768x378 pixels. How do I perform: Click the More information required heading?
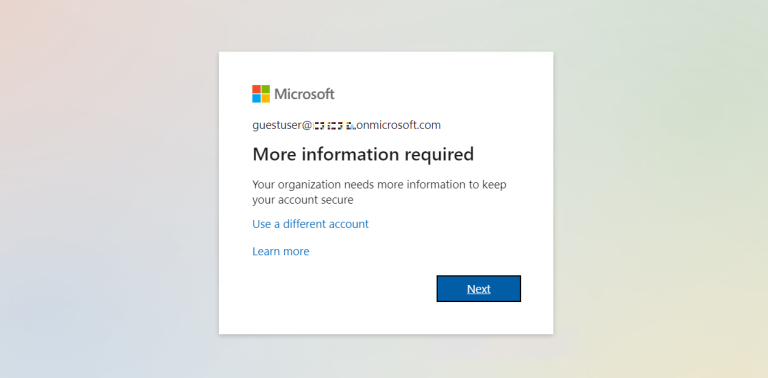pos(363,154)
